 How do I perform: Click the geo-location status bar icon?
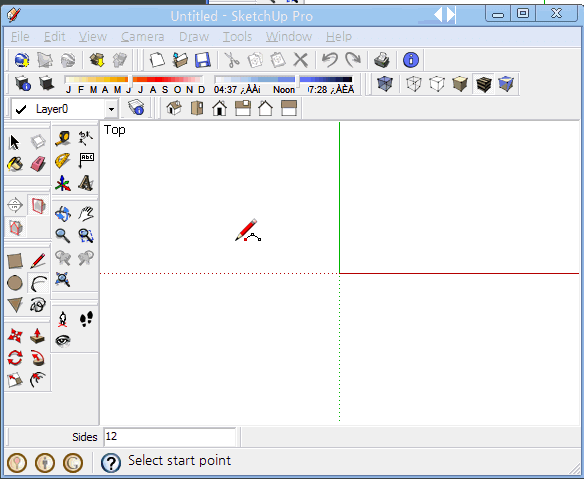click(x=17, y=463)
